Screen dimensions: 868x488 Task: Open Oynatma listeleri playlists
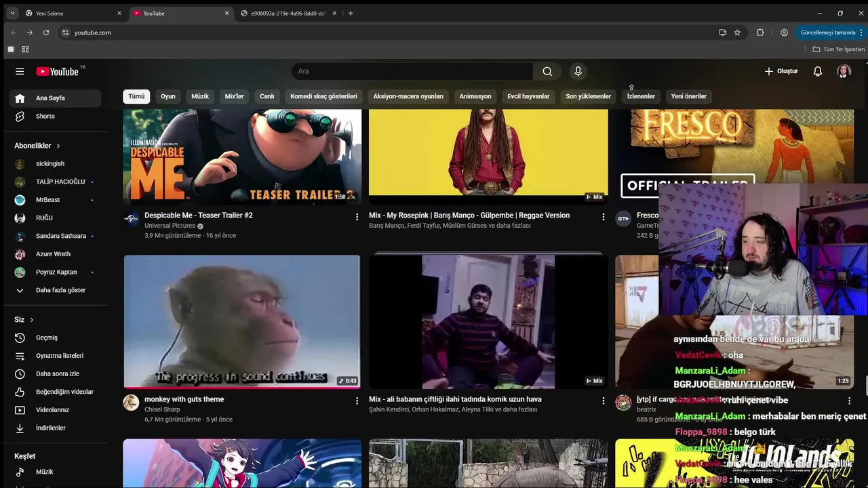(x=55, y=356)
